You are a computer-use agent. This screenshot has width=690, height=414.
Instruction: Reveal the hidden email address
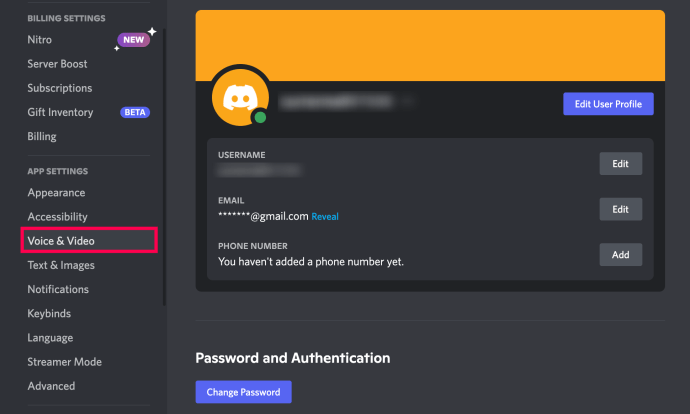tap(325, 216)
